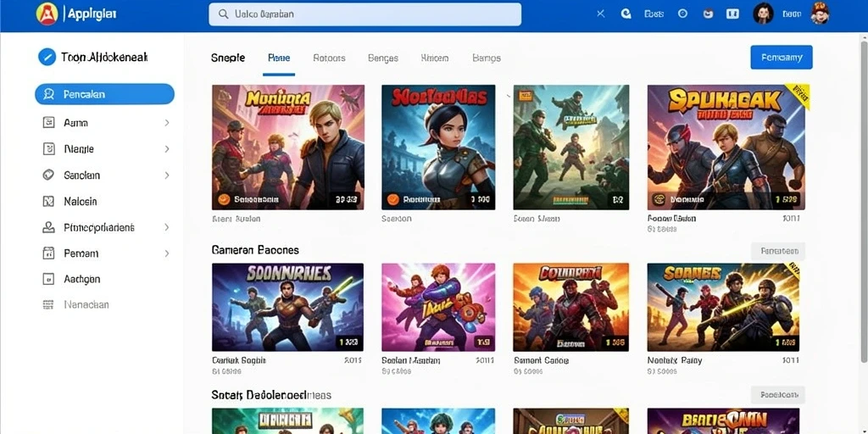The width and height of the screenshot is (868, 434).
Task: Open the Spuhagak game thumbnail
Action: click(726, 147)
